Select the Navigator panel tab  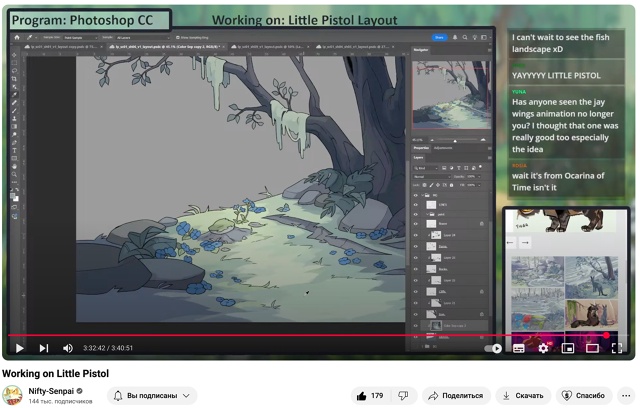[x=421, y=50]
